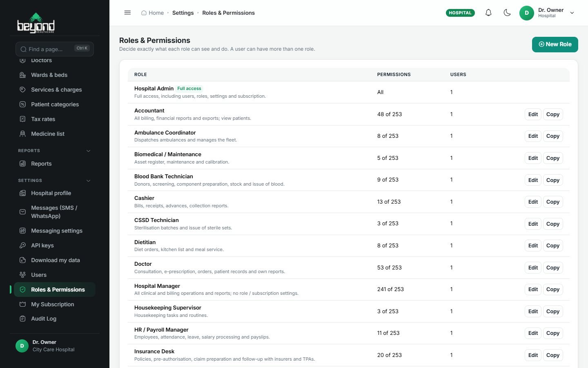
Task: Click the Settings breadcrumb
Action: [x=183, y=13]
